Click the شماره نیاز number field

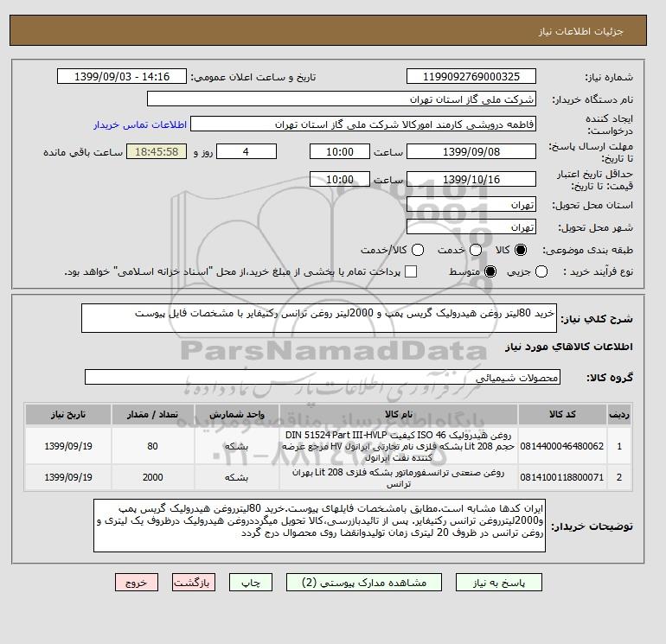(471, 76)
